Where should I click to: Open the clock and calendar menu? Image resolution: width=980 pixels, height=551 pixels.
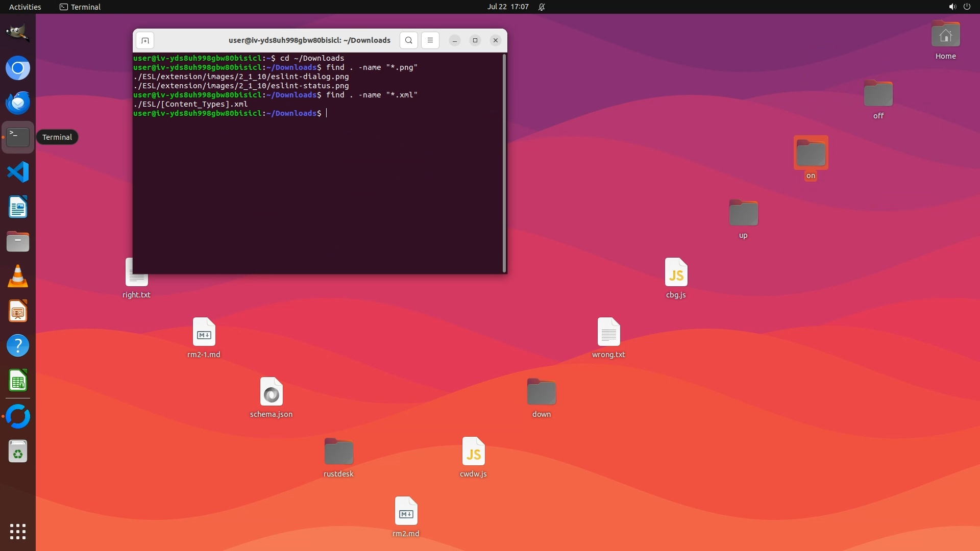click(507, 7)
